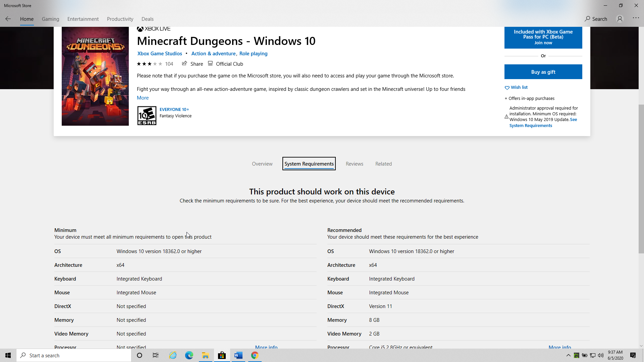Click the ESRB Everyone 10+ rating badge
Image resolution: width=644 pixels, height=362 pixels.
[x=147, y=116]
